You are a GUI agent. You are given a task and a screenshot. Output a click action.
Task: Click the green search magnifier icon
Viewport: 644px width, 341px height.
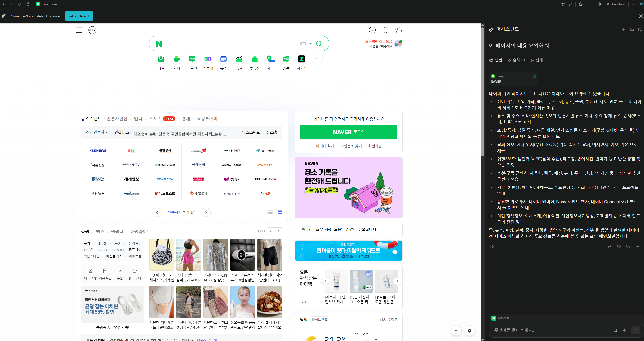(319, 44)
